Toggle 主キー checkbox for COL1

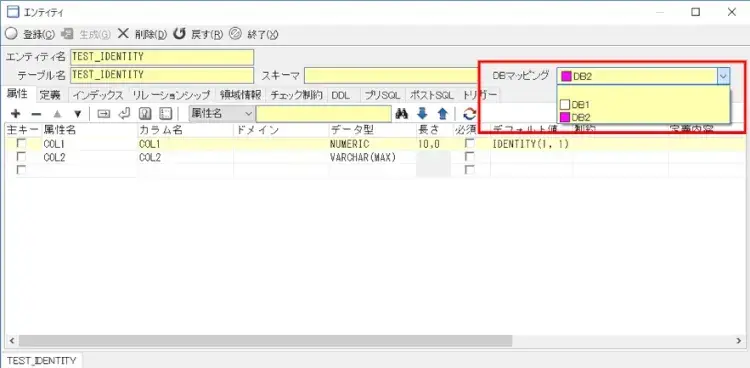21,143
